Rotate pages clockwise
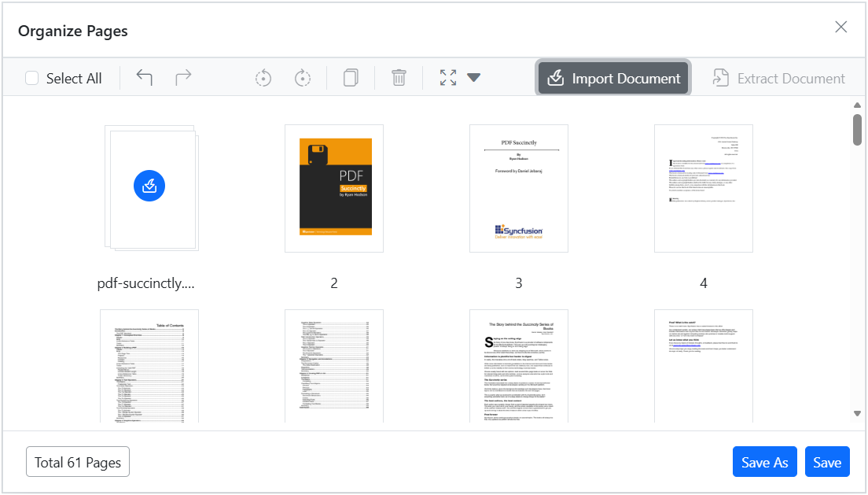Image resolution: width=868 pixels, height=495 pixels. pyautogui.click(x=302, y=78)
